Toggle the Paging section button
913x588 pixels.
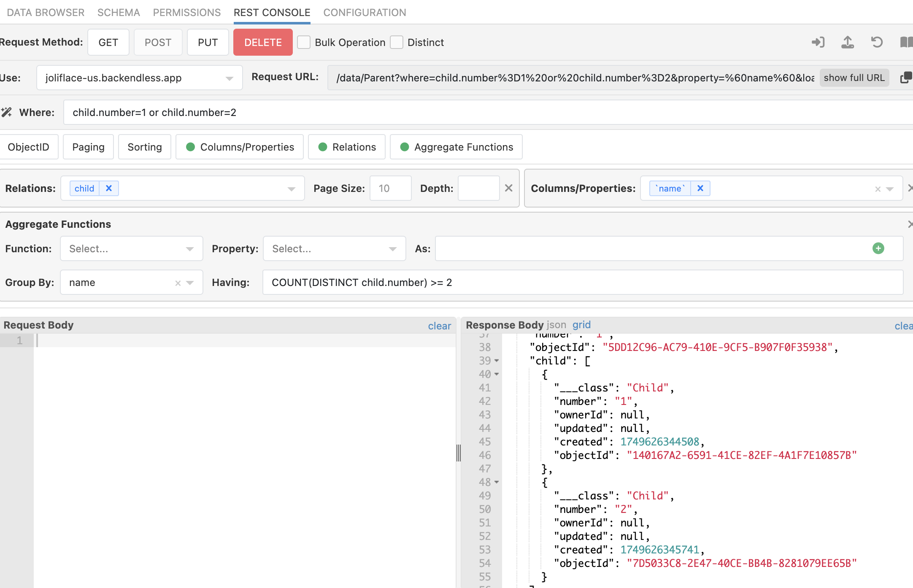(x=88, y=147)
